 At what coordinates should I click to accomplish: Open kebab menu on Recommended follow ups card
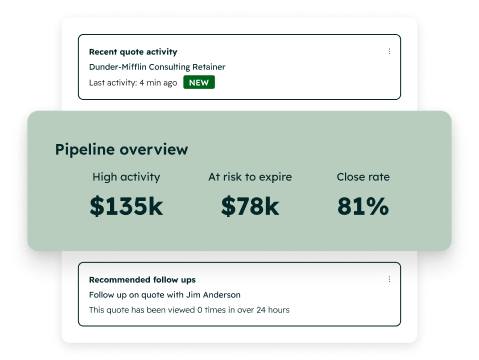point(389,279)
